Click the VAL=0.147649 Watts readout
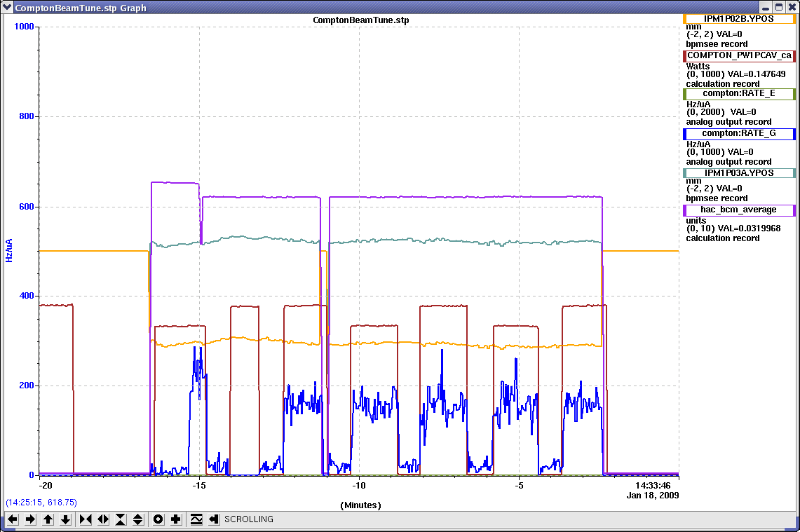The image size is (800, 532). (x=757, y=74)
